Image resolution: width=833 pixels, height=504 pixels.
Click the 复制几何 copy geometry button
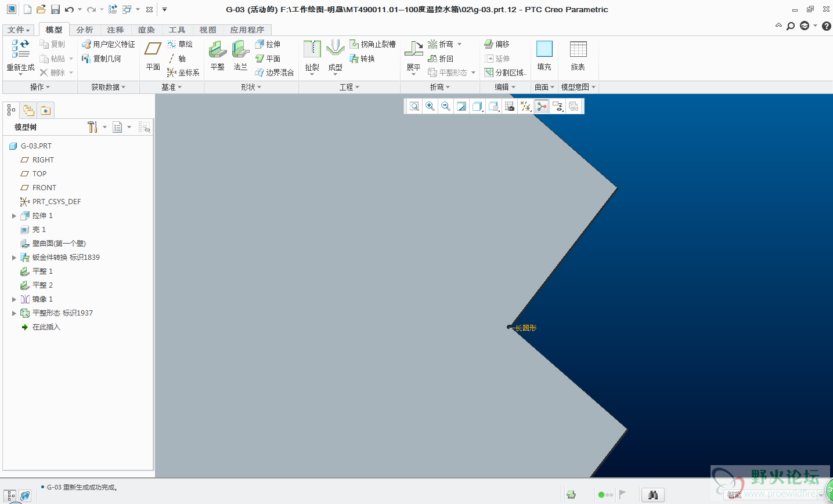(x=102, y=59)
